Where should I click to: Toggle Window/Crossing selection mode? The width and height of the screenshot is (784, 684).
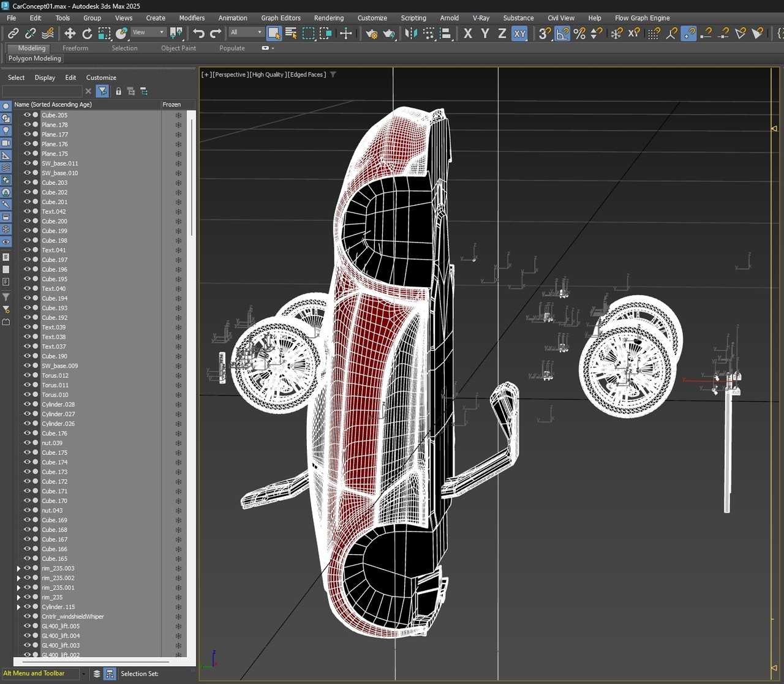pos(325,33)
